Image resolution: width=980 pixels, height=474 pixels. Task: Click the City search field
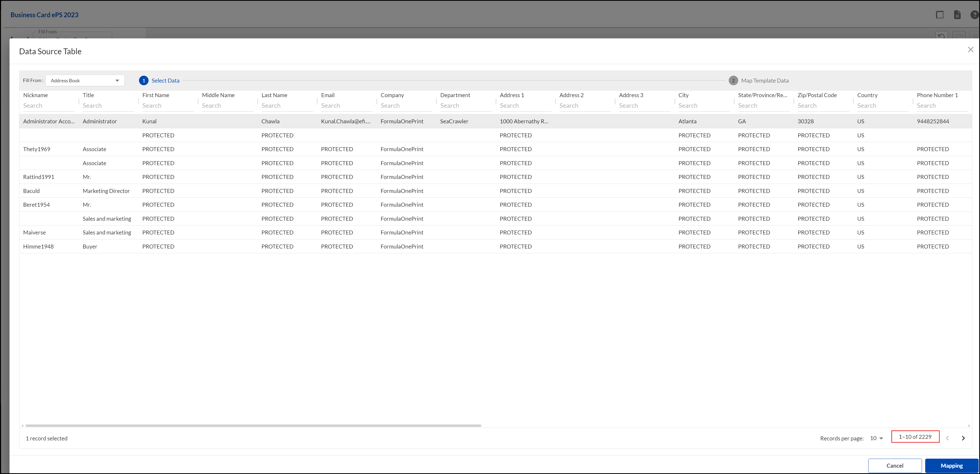coord(704,106)
